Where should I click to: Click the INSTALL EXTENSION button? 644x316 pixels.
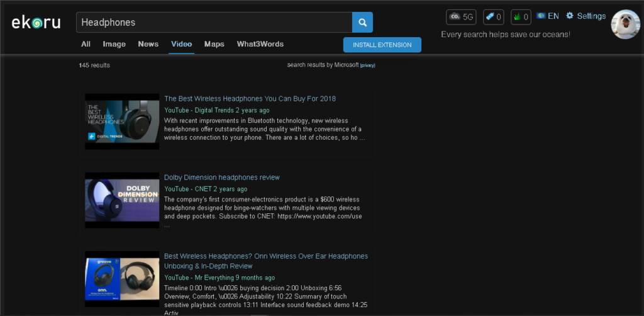[382, 45]
